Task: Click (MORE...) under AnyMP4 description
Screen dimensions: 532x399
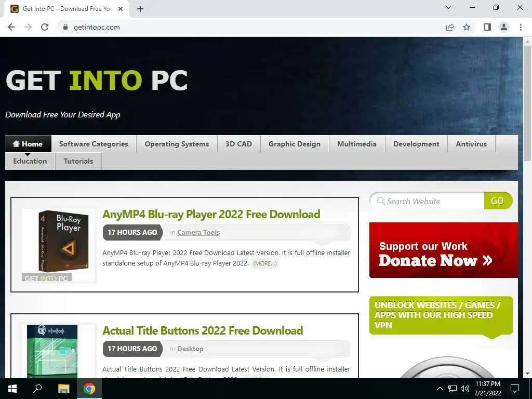Action: [x=265, y=263]
